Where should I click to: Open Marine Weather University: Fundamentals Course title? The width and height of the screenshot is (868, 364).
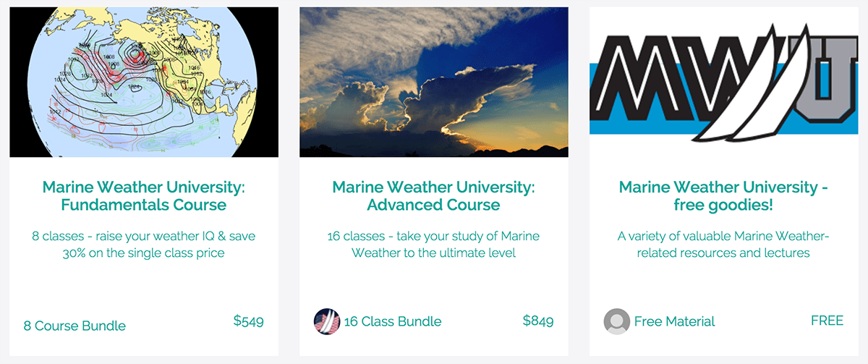[144, 196]
